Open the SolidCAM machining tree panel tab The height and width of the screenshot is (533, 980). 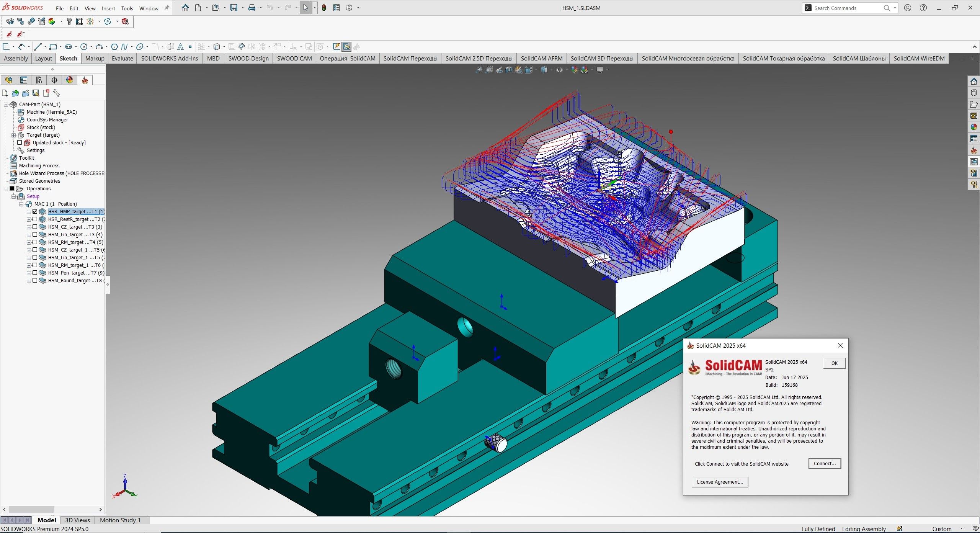click(x=85, y=80)
